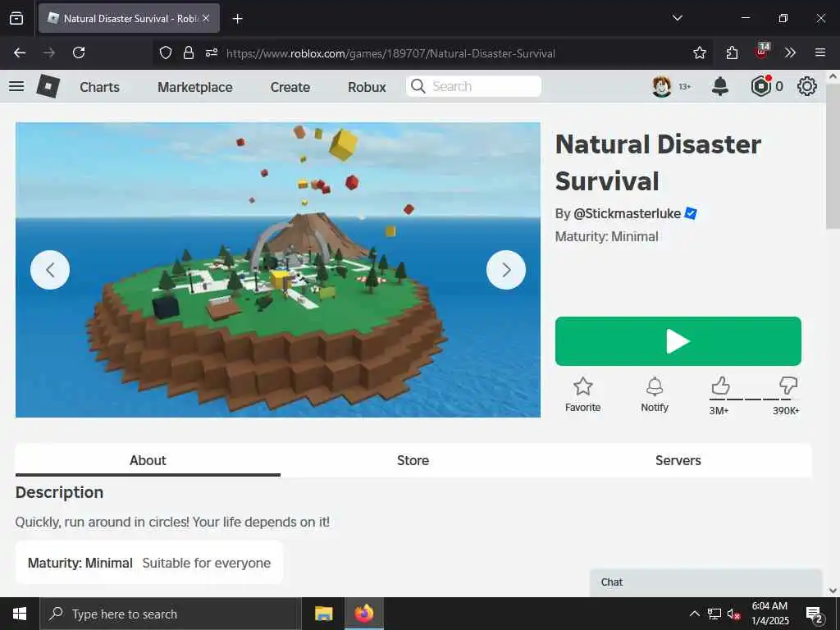Open the Windows notification center
The height and width of the screenshot is (630, 840).
click(815, 614)
